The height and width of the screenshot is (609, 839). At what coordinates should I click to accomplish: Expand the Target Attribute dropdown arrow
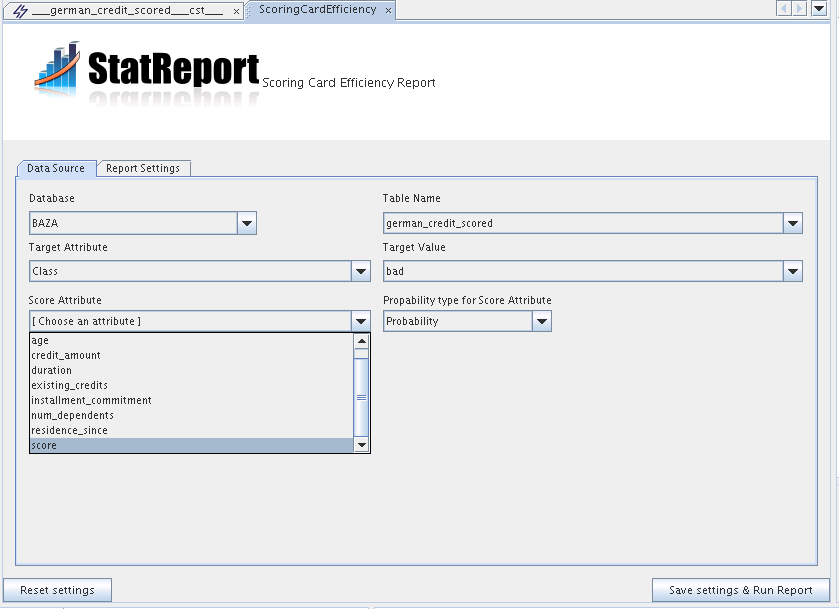click(361, 271)
